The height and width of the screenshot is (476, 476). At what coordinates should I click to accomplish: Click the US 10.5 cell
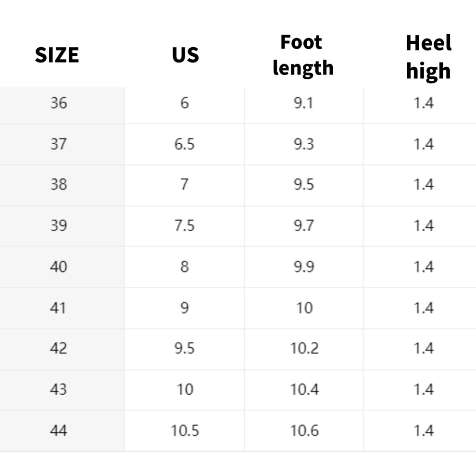185,431
